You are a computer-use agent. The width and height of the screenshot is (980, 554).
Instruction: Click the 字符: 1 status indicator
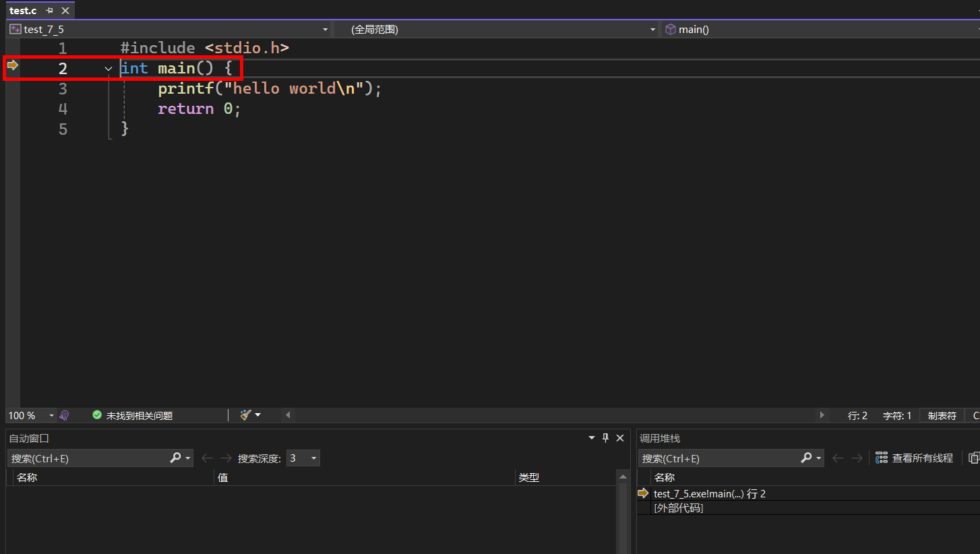point(897,416)
